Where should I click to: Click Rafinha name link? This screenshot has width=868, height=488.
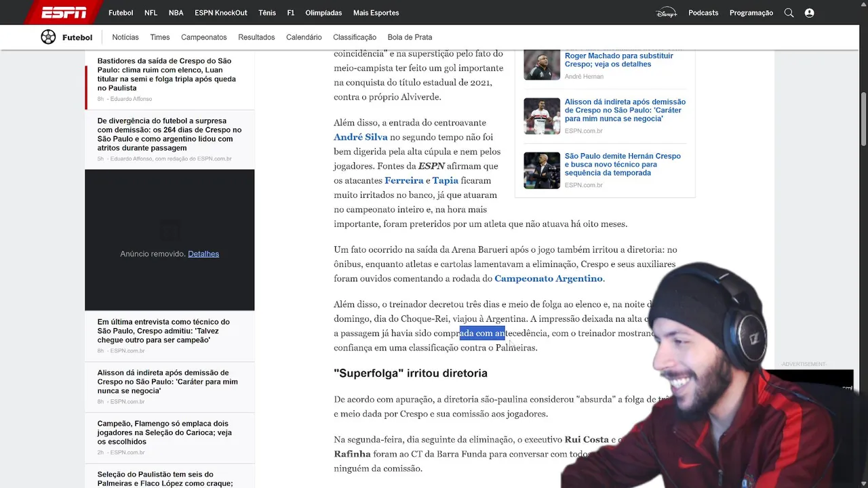(x=353, y=454)
